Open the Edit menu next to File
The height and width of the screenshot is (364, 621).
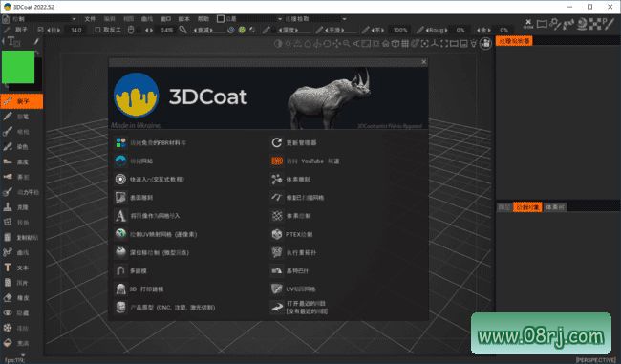coord(109,18)
